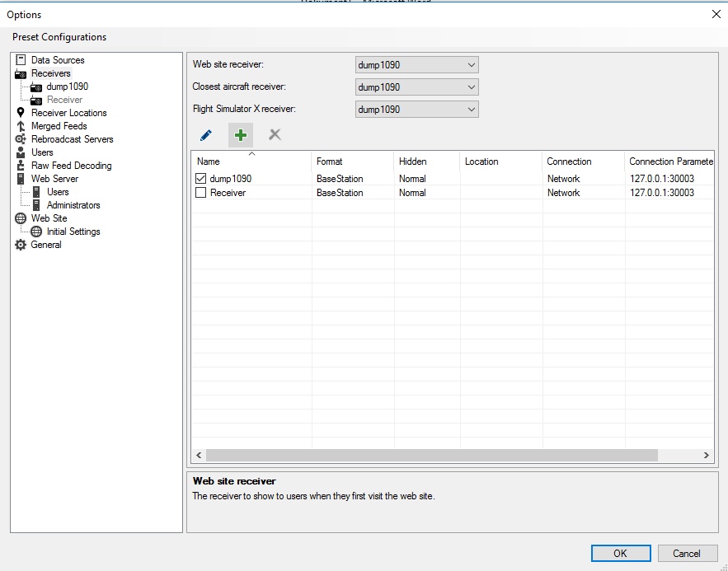728x571 pixels.
Task: Sort by the Format column header
Action: tap(352, 161)
